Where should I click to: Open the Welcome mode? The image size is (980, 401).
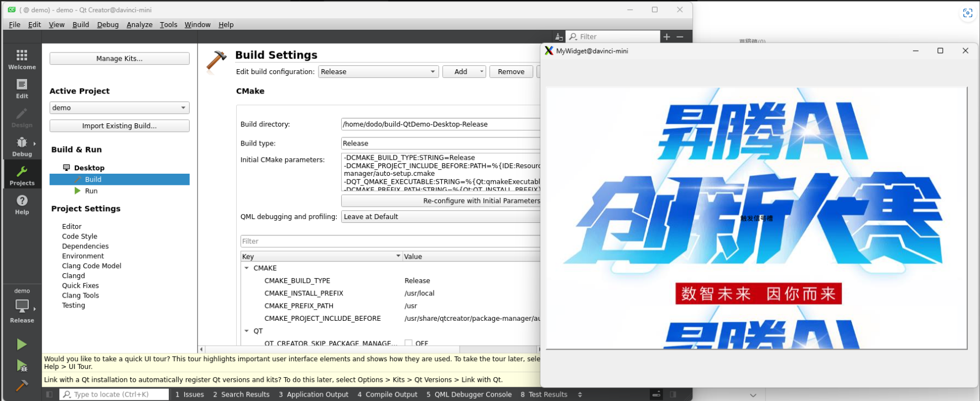click(22, 58)
